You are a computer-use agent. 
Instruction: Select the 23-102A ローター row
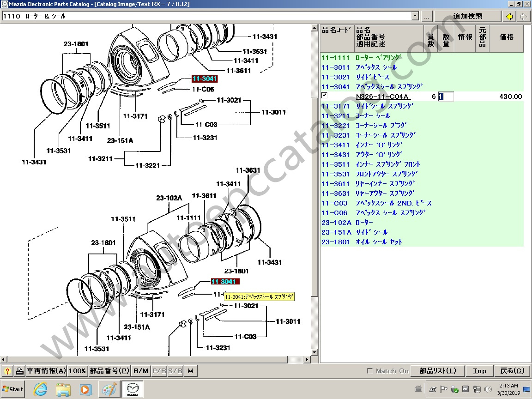(422, 223)
